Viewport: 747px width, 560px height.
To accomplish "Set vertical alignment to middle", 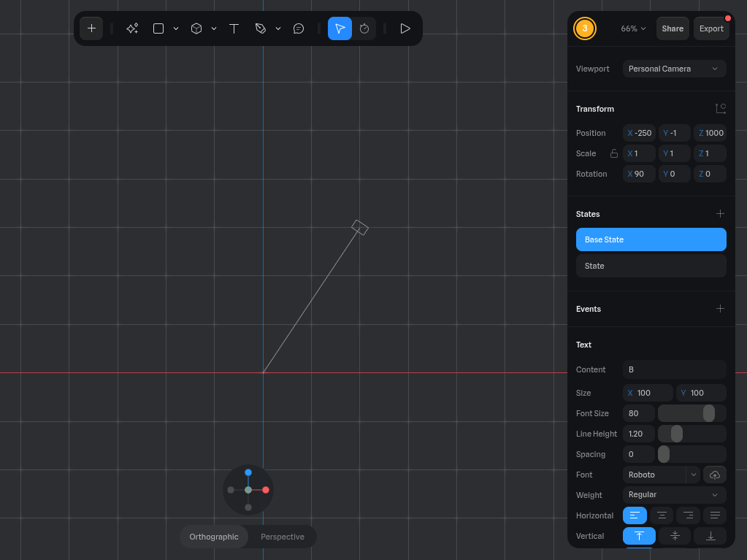I will [675, 536].
